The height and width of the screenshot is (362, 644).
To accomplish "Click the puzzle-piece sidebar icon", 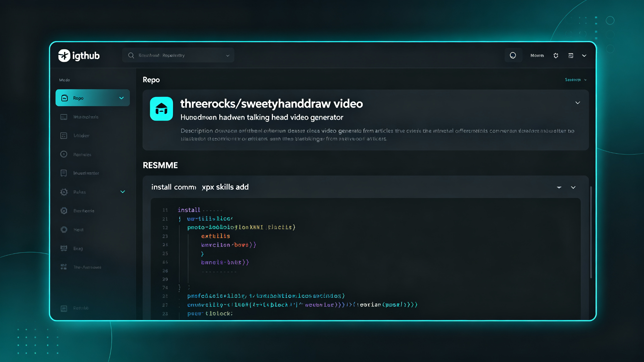I will pyautogui.click(x=64, y=267).
